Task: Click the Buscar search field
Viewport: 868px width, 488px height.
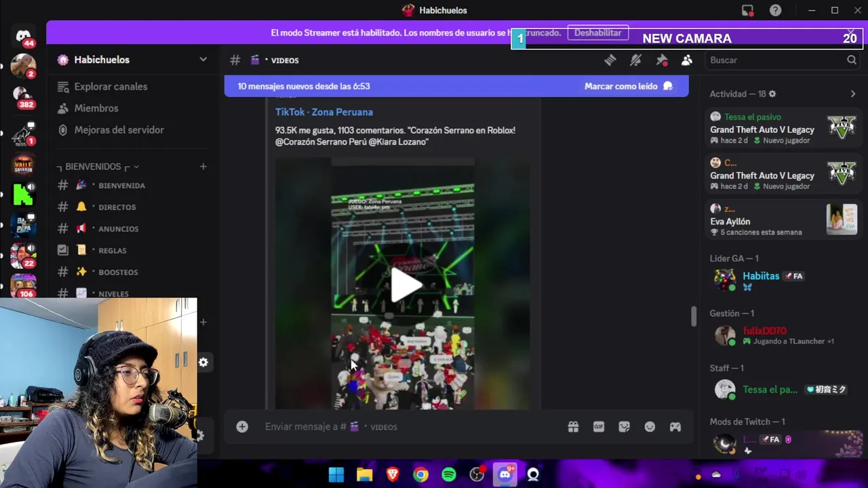Action: tap(783, 60)
